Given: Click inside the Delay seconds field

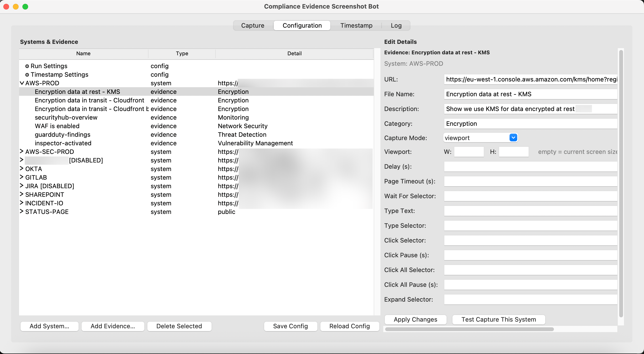Looking at the screenshot, I should click(x=530, y=167).
